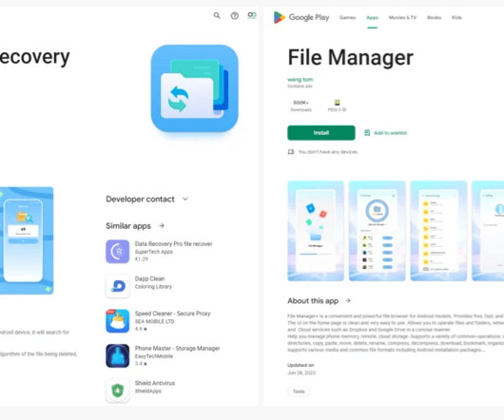
Task: Open the Dapp Clean app icon
Action: (118, 286)
